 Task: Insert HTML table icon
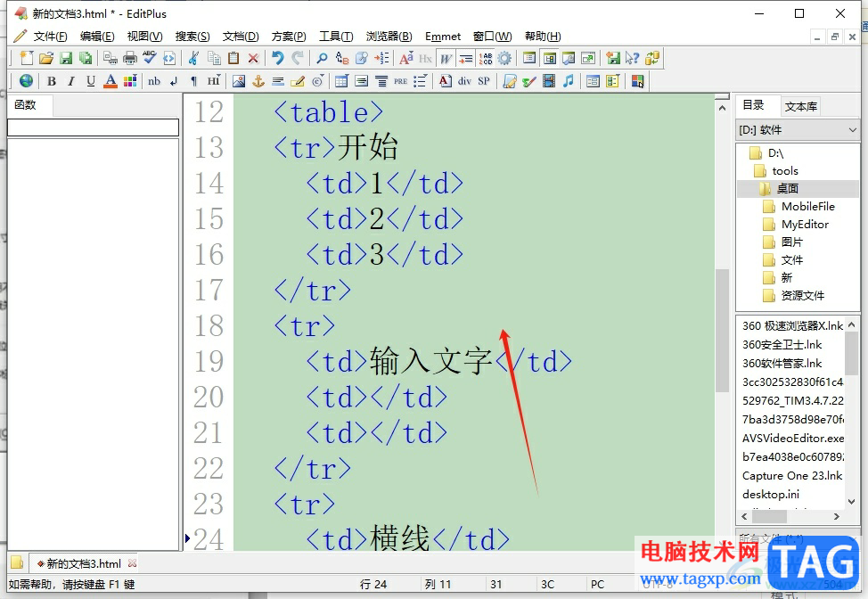point(341,81)
